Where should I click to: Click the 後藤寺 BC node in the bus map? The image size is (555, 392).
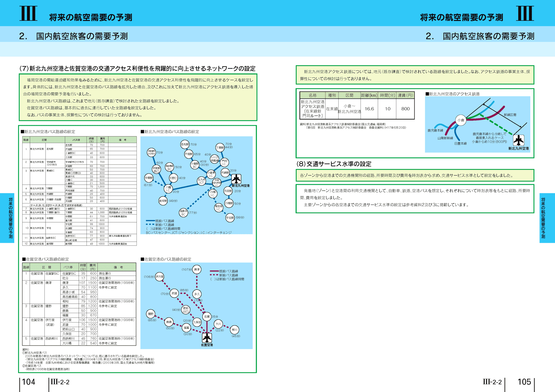(x=183, y=212)
